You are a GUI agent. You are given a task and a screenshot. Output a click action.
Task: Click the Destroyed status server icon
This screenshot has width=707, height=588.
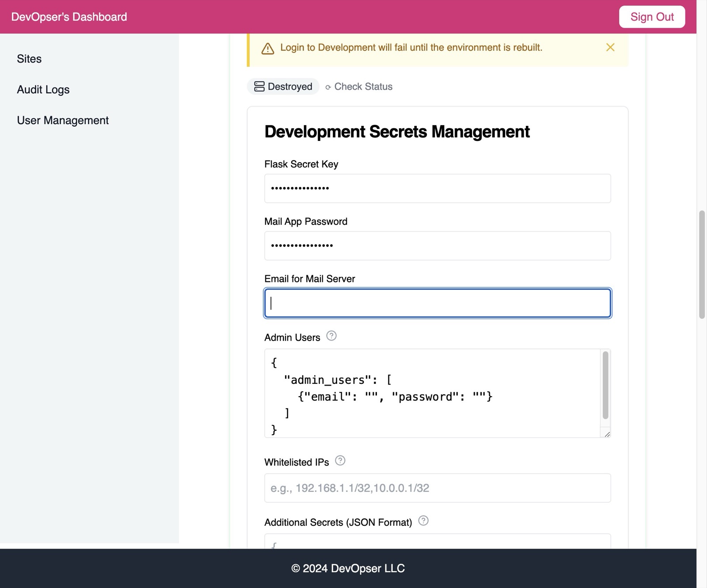[x=259, y=87]
